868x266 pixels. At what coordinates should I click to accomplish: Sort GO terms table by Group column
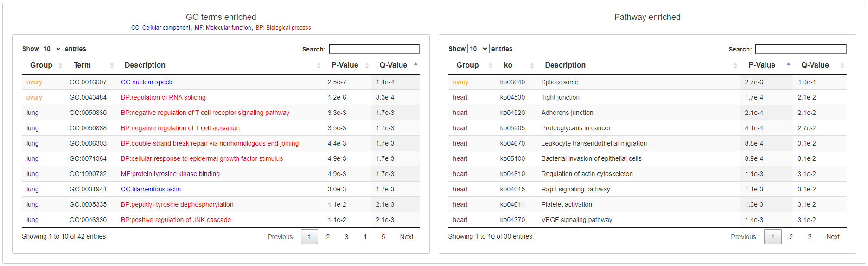(43, 65)
